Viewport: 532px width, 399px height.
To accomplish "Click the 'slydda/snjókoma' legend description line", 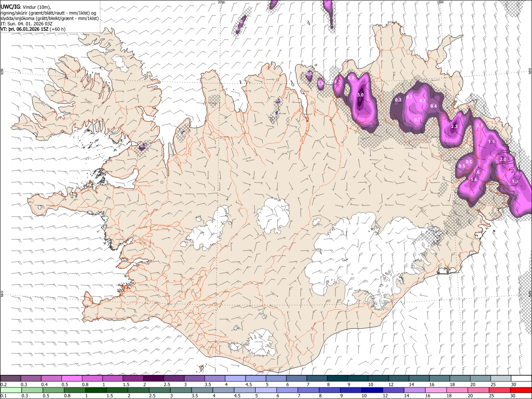I will point(49,18).
